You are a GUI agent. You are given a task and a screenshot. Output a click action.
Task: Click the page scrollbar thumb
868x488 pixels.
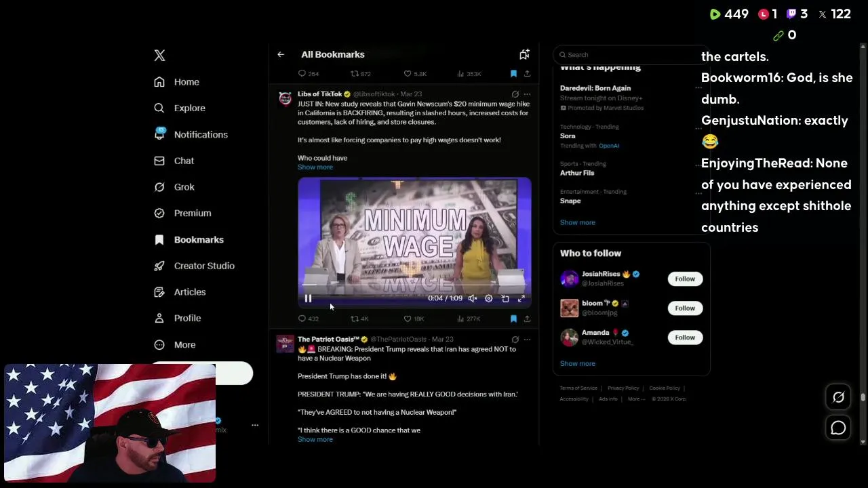[863, 398]
